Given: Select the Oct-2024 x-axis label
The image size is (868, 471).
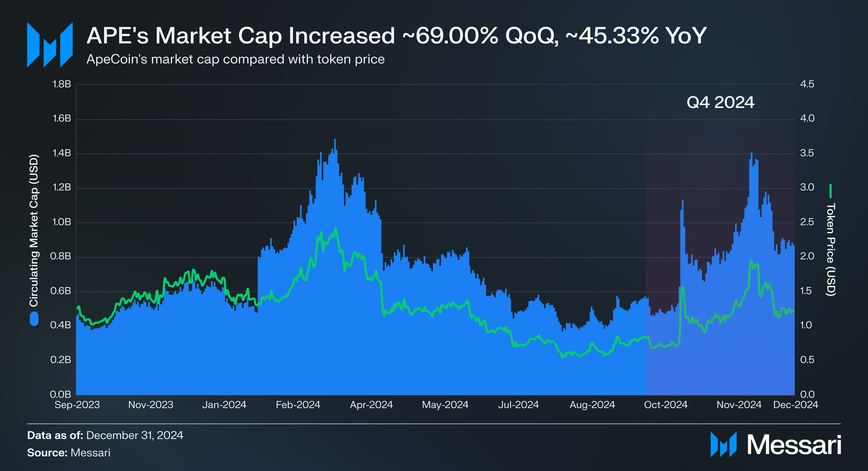Looking at the screenshot, I should point(665,405).
